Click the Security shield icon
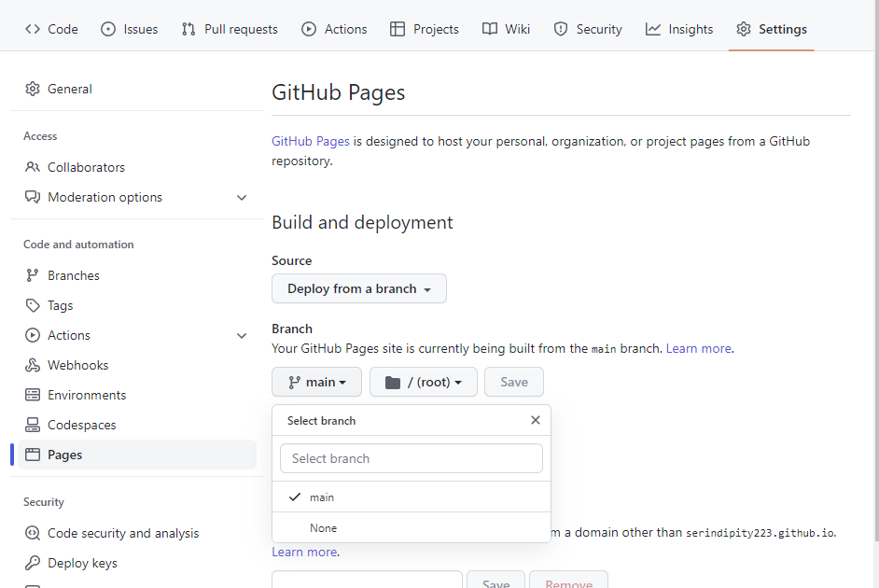Viewport: 879px width, 588px height. point(561,29)
